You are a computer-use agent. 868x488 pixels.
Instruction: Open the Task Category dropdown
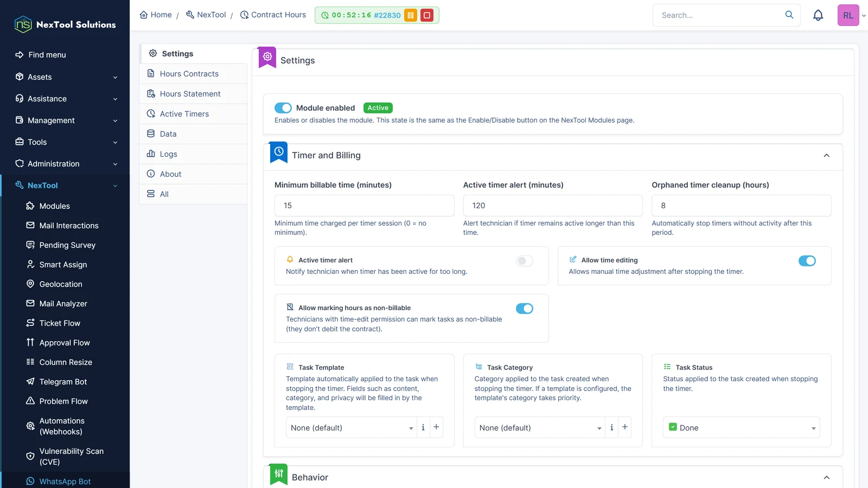click(x=540, y=428)
